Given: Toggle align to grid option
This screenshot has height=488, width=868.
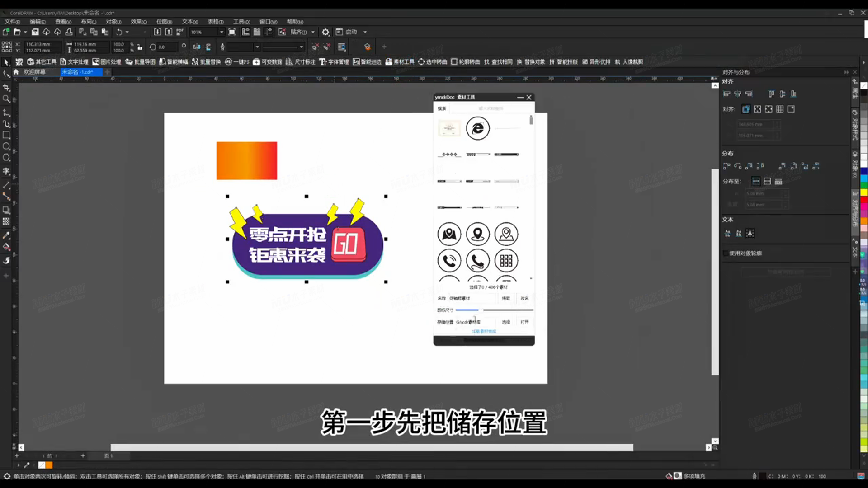Looking at the screenshot, I should point(780,109).
